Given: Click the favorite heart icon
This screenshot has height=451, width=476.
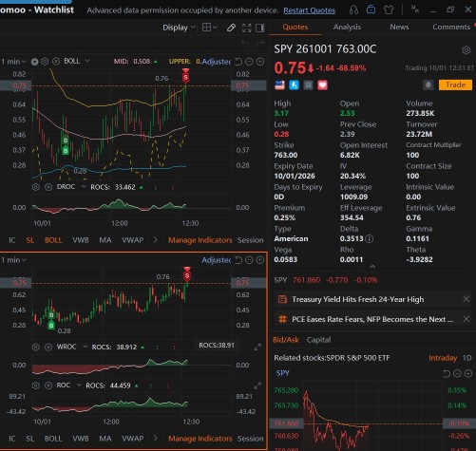Looking at the screenshot, I should [322, 85].
